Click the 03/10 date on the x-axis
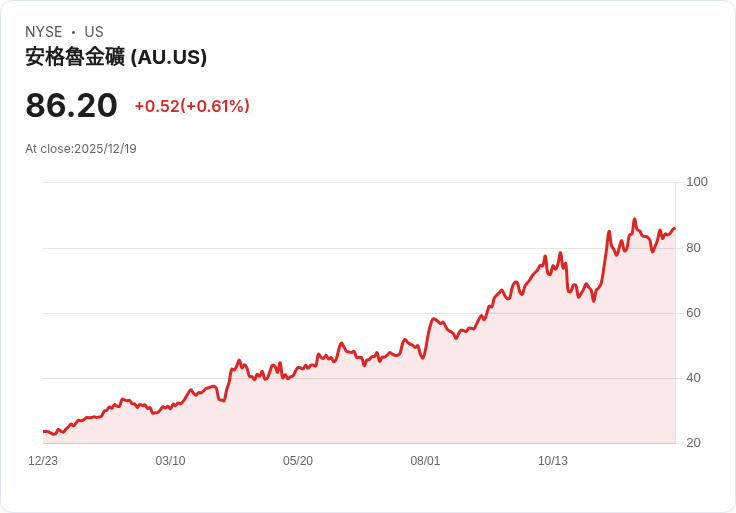The height and width of the screenshot is (513, 736). point(170,461)
